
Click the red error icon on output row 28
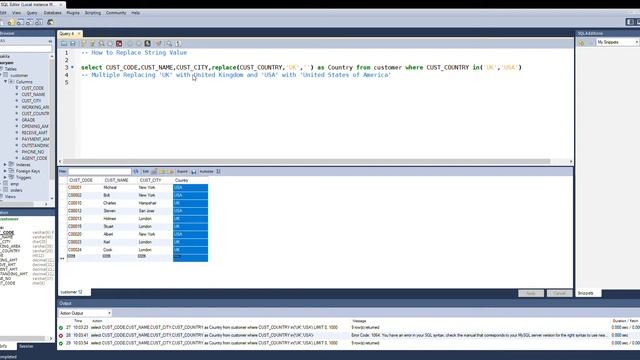pyautogui.click(x=61, y=336)
